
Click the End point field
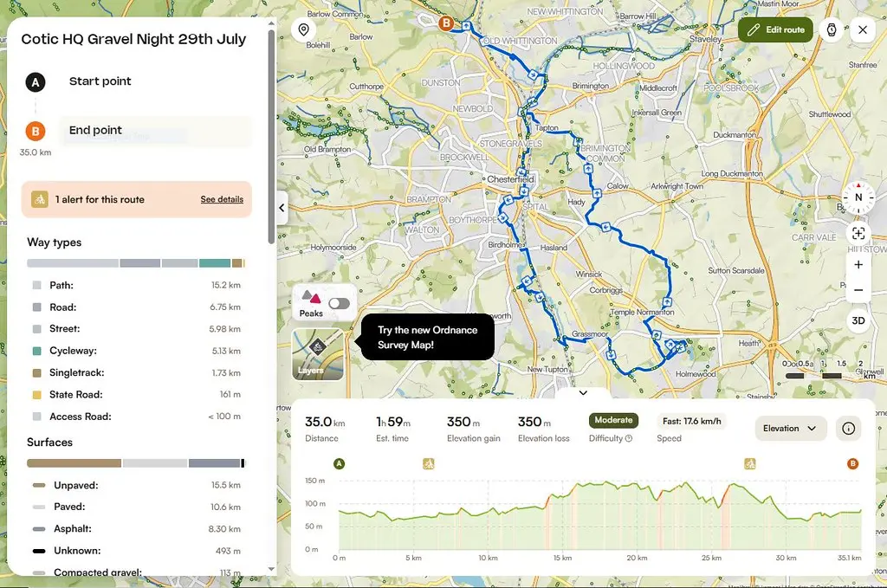pyautogui.click(x=156, y=131)
